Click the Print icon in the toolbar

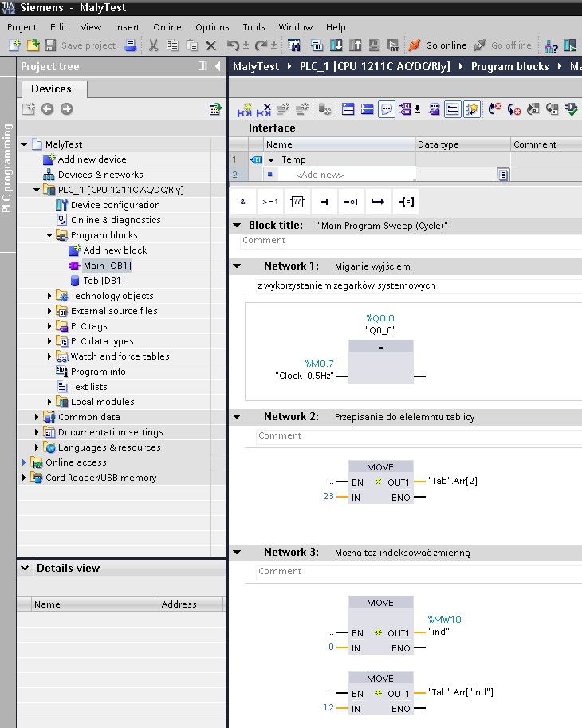(131, 45)
